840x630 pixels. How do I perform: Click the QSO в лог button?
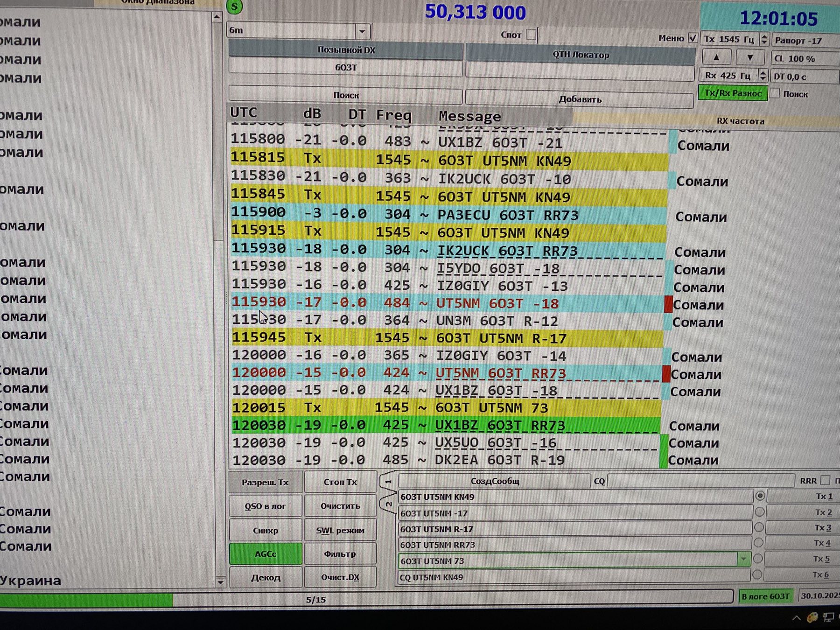click(x=265, y=506)
